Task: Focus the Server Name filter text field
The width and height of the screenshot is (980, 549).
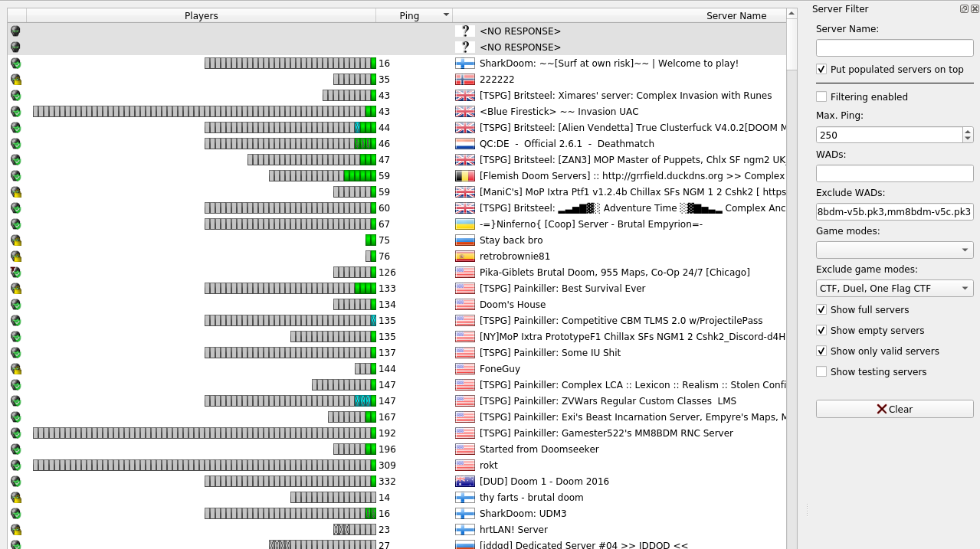Action: [894, 47]
